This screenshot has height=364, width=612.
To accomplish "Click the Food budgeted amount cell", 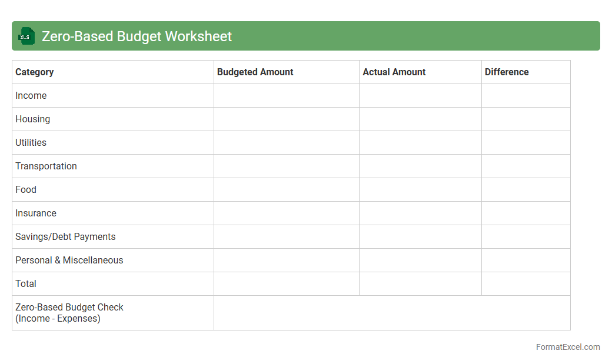I will coord(286,190).
